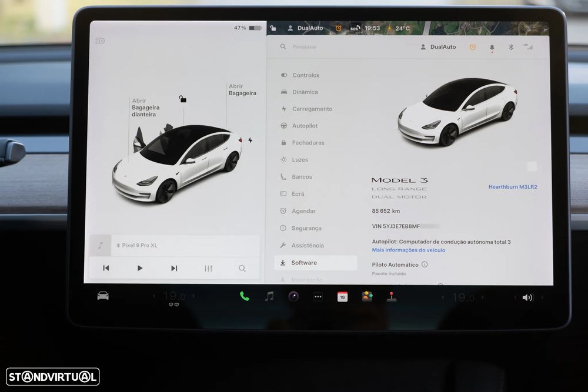
Task: Tap the LTE signal strength icon
Action: point(529,47)
